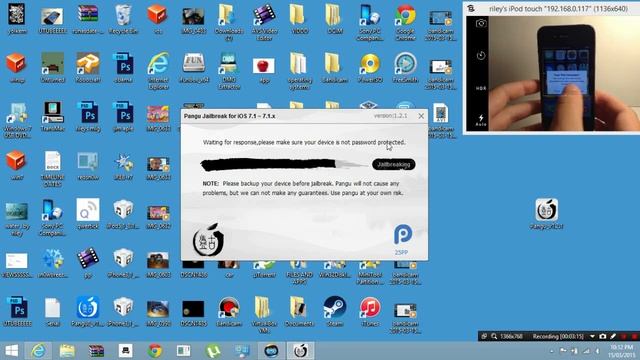Image resolution: width=640 pixels, height=360 pixels.
Task: Switch to Chrome in the taskbar
Action: (155, 351)
